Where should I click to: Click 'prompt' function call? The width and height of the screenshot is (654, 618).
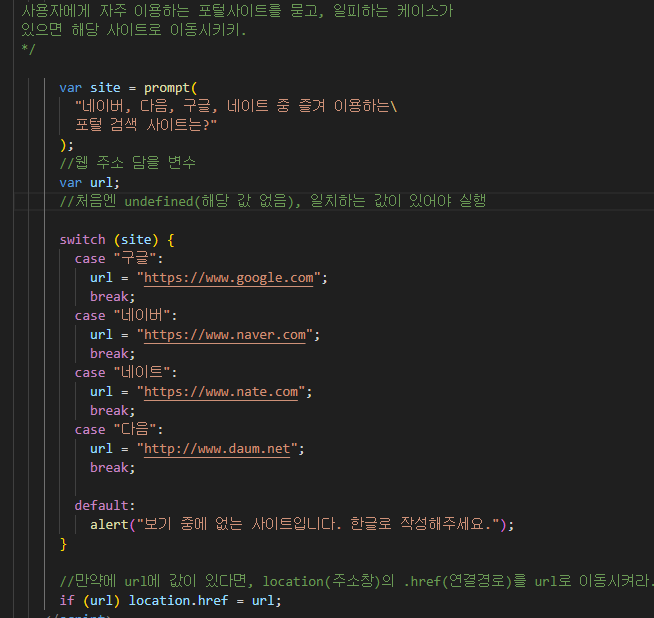pyautogui.click(x=167, y=88)
